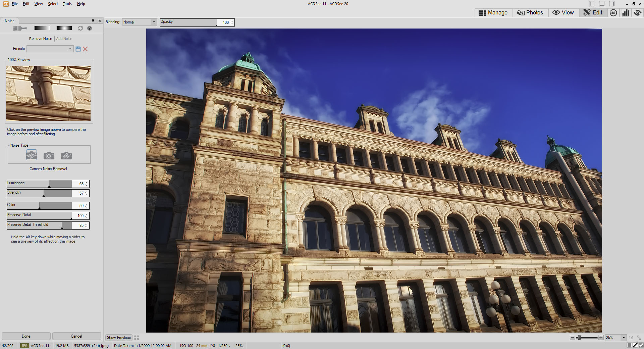Click the radial gradient tool icon
The width and height of the screenshot is (644, 349).
[x=64, y=28]
